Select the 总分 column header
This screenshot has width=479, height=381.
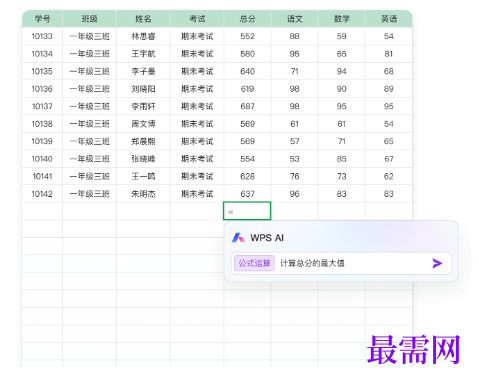point(247,19)
